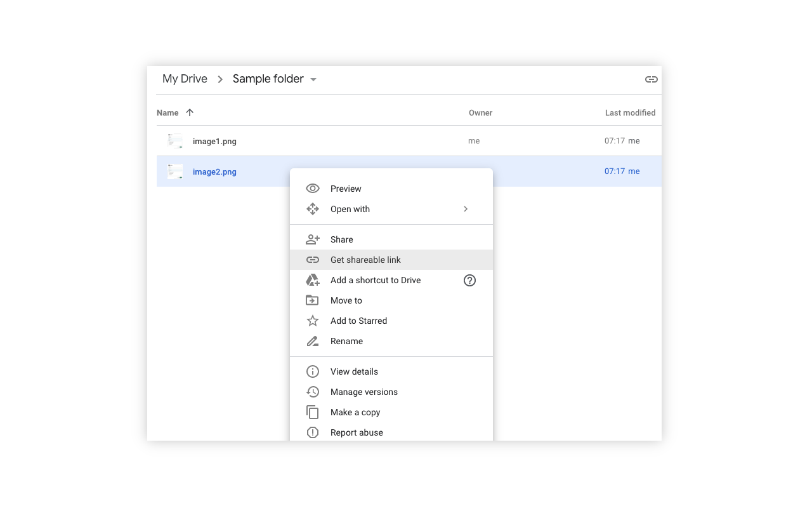Click the Sample folder breadcrumb title
Screen dimensions: 812x508
click(x=268, y=79)
